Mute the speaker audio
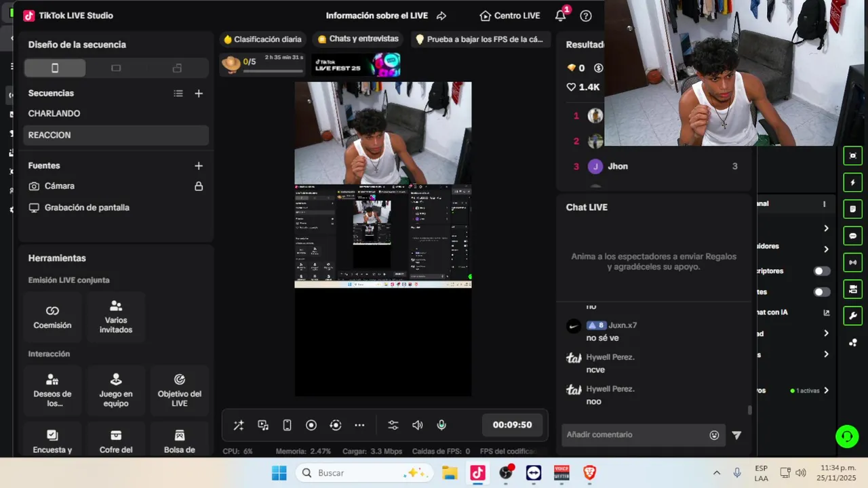 [418, 425]
